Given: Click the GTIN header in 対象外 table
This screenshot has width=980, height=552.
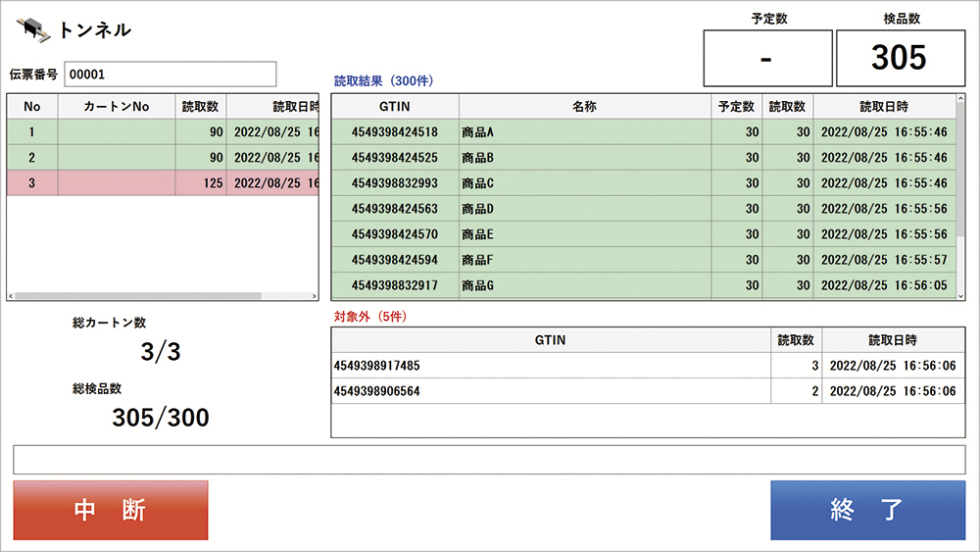Looking at the screenshot, I should pyautogui.click(x=551, y=340).
